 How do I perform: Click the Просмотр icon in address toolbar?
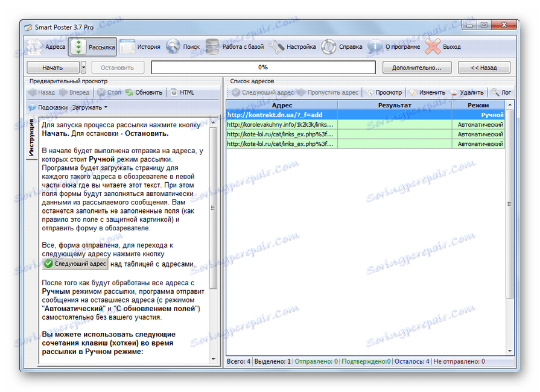(x=369, y=92)
